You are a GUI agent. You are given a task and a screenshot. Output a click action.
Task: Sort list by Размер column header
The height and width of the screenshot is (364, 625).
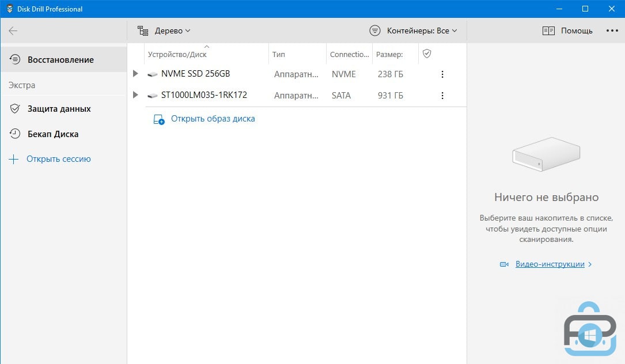pyautogui.click(x=389, y=55)
